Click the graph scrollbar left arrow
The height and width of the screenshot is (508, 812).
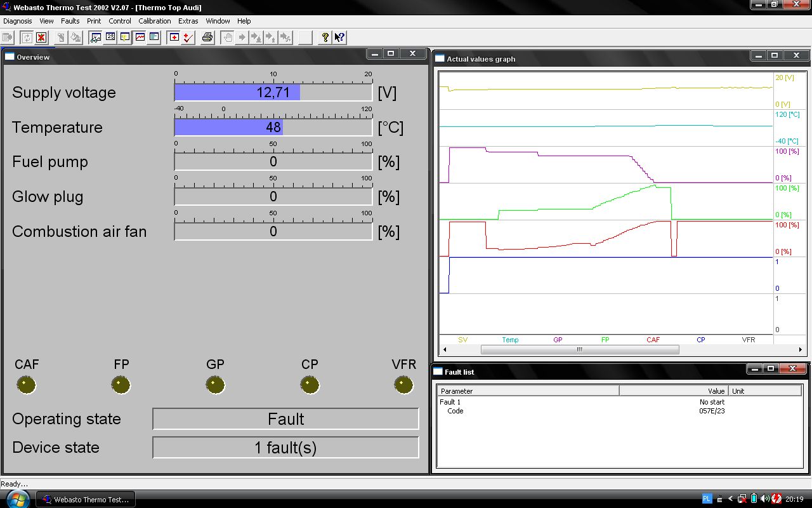tap(445, 349)
